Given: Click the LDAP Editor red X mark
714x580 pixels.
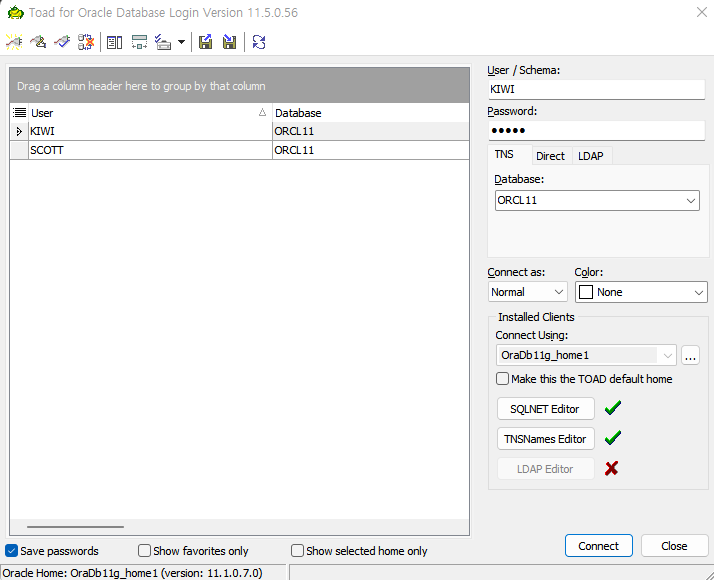Looking at the screenshot, I should click(x=612, y=468).
